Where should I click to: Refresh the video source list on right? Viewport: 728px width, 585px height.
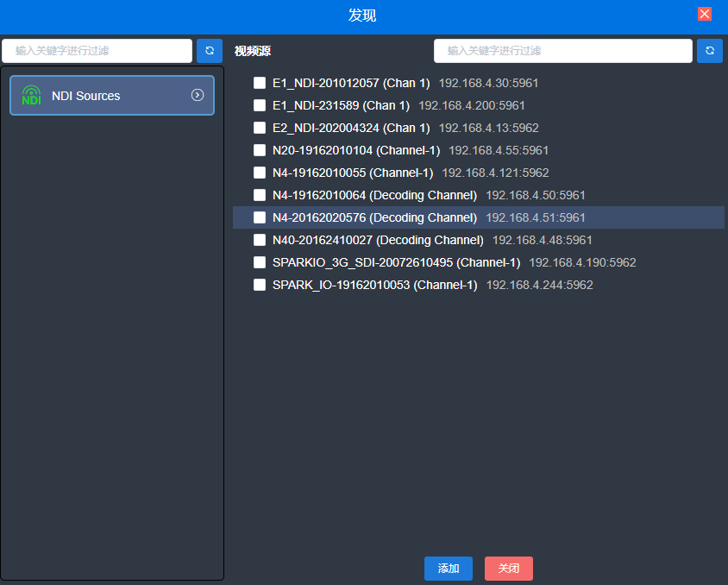[709, 51]
